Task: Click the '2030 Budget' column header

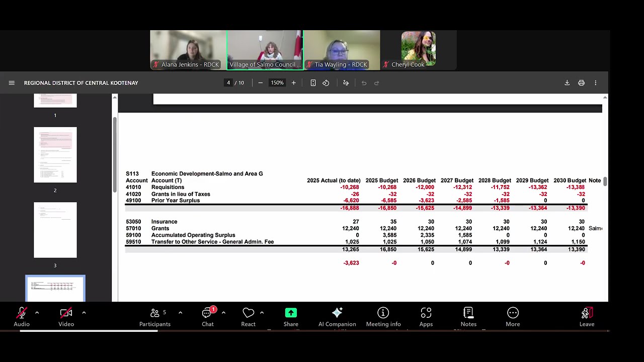Action: [570, 180]
